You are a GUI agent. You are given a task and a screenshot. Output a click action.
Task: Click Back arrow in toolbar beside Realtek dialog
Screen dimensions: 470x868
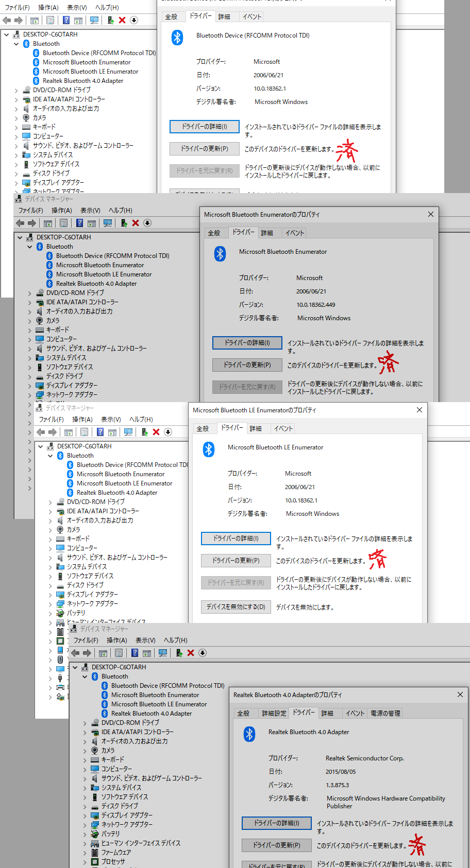[75, 653]
